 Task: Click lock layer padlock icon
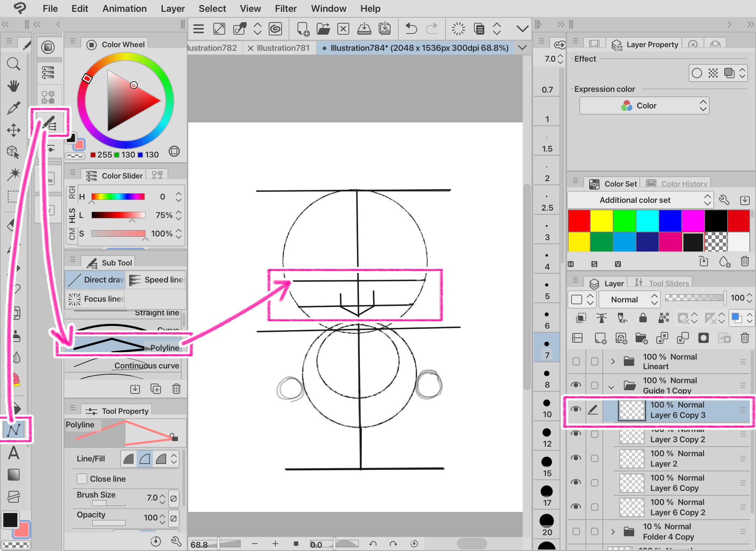643,318
